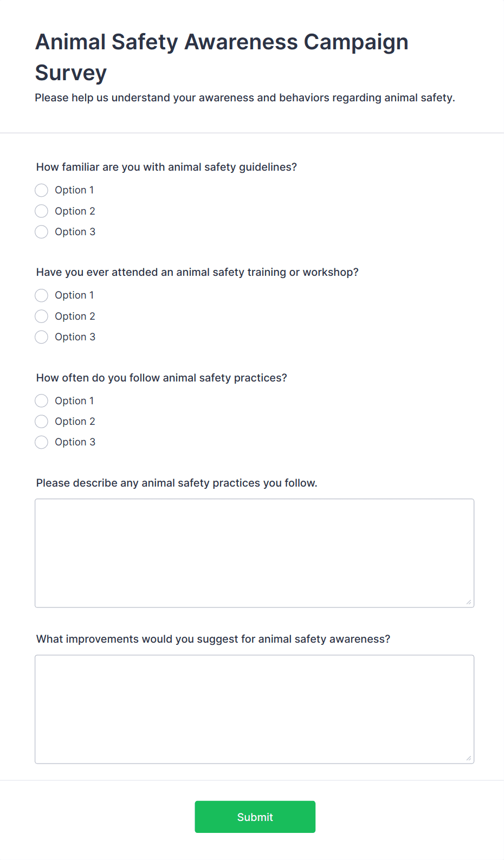Click the resize handle of the first textarea

(468, 600)
